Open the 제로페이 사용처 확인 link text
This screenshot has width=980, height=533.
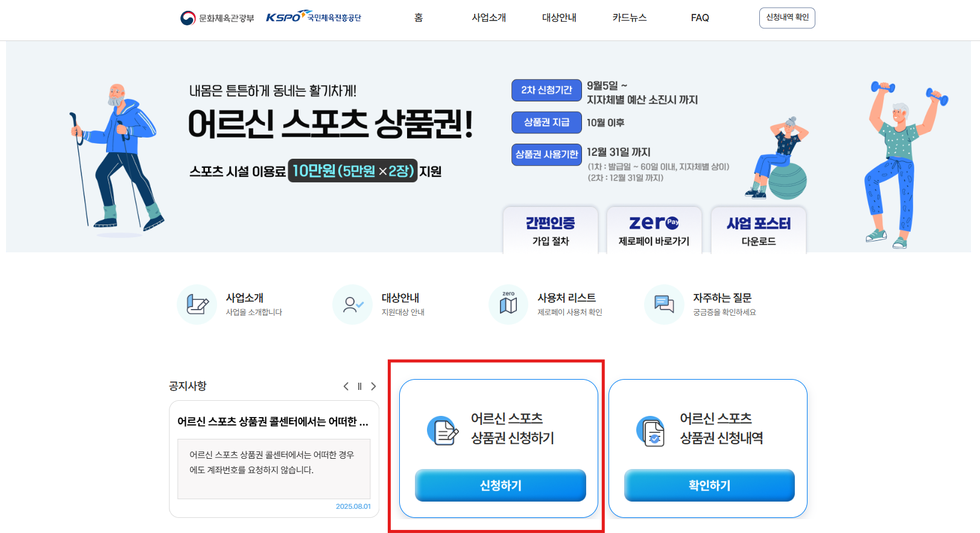point(570,312)
